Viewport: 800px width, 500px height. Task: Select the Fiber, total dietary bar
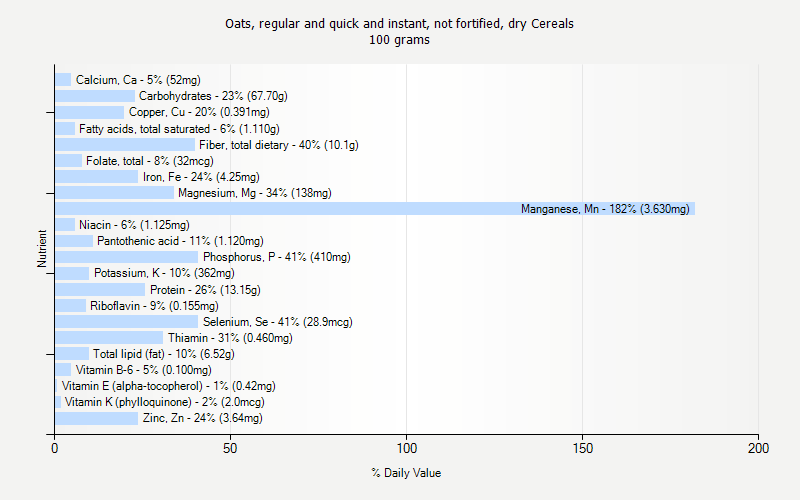[x=125, y=145]
